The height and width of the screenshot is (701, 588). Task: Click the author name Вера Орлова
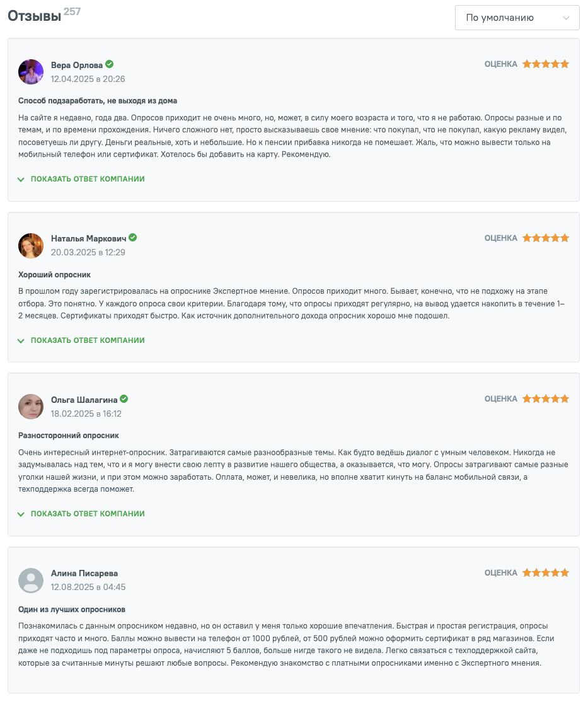point(77,65)
